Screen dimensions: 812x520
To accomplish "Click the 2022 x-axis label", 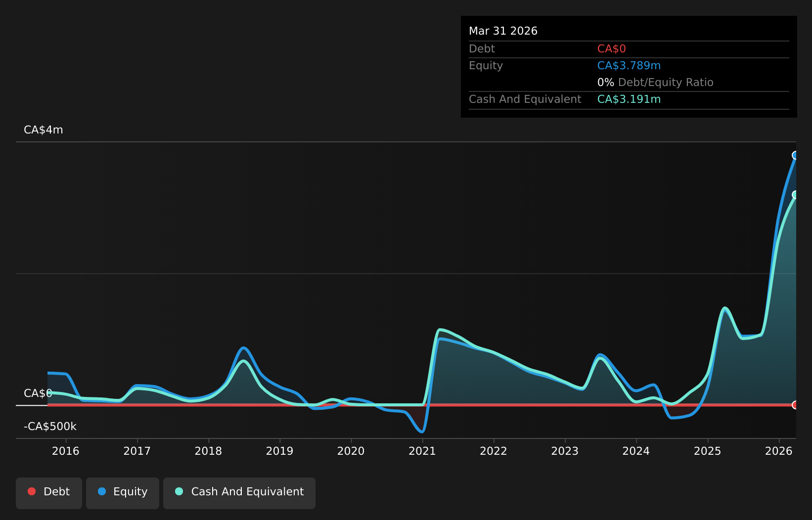I will (x=494, y=451).
